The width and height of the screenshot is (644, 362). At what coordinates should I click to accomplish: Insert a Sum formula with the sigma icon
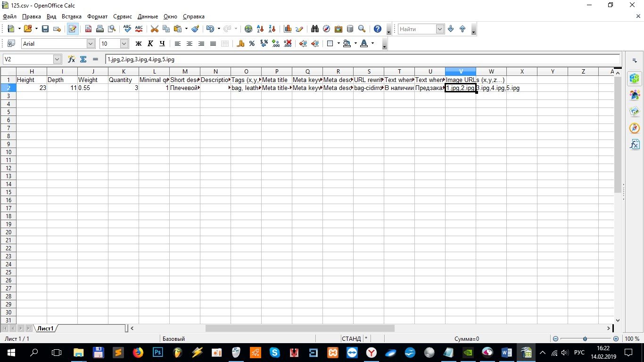(83, 59)
